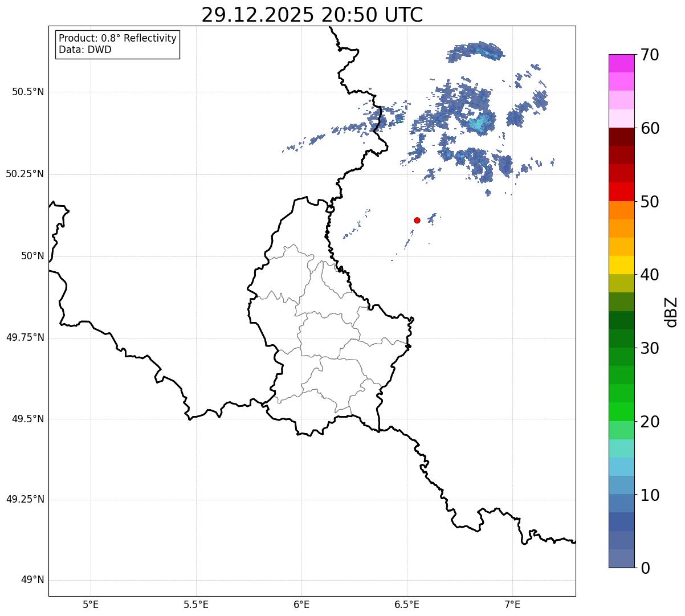Click the '40' colorbar tick label

click(650, 275)
